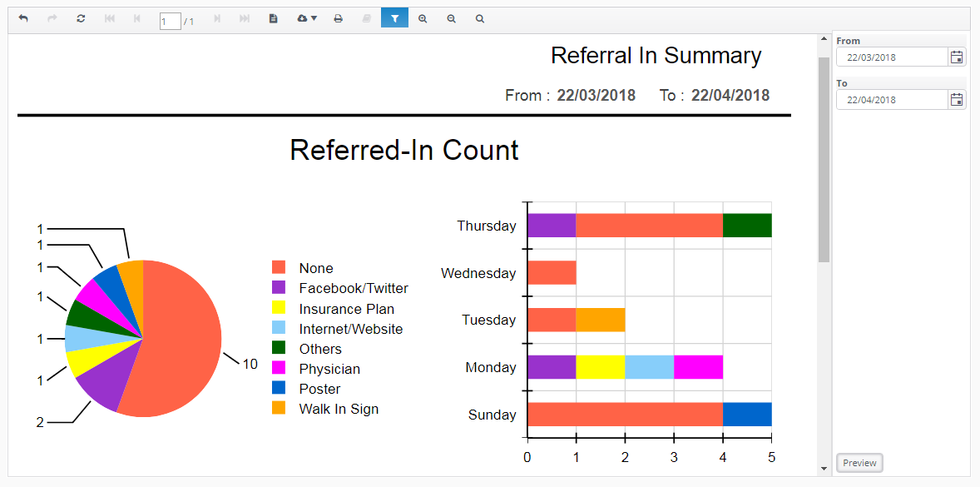Zoom in on the report
Viewport: 980px width, 487px height.
click(x=423, y=18)
